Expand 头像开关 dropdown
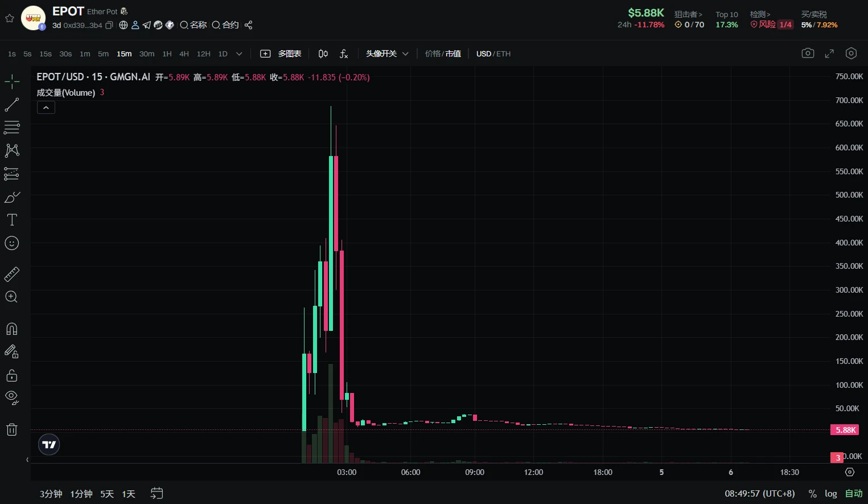This screenshot has width=868, height=504. pos(387,54)
